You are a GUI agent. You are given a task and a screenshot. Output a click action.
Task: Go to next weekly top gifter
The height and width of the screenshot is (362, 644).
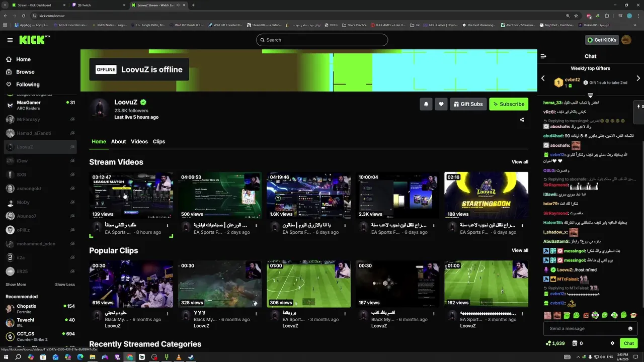(638, 78)
